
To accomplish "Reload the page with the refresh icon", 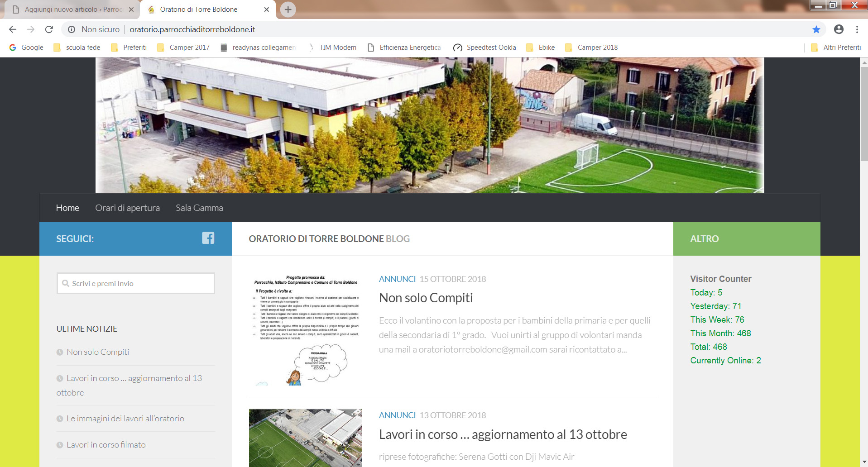I will pyautogui.click(x=49, y=29).
